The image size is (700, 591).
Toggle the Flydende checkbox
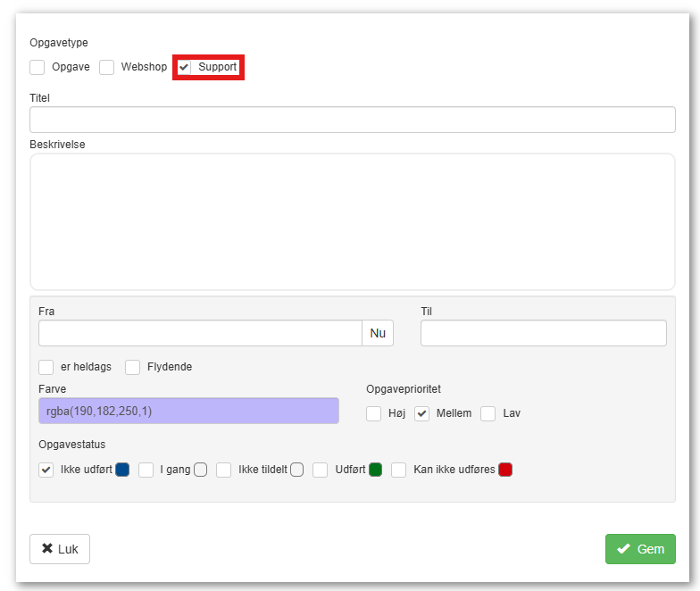(x=132, y=368)
